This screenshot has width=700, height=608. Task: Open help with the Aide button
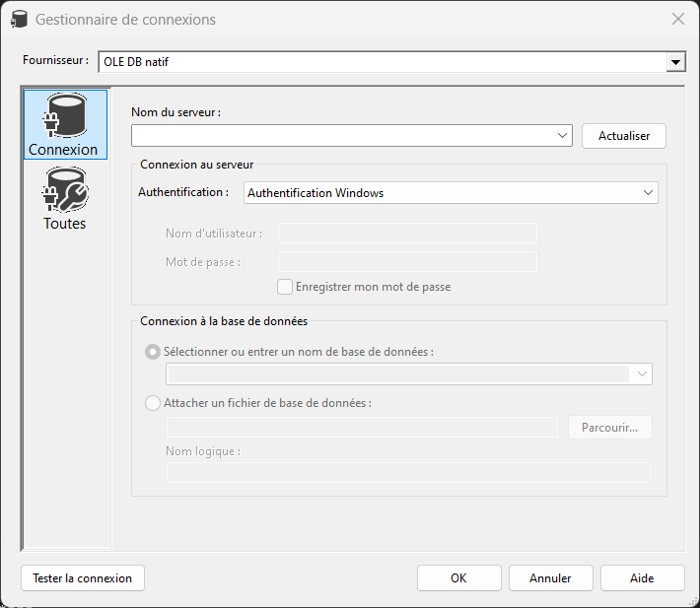pos(642,578)
